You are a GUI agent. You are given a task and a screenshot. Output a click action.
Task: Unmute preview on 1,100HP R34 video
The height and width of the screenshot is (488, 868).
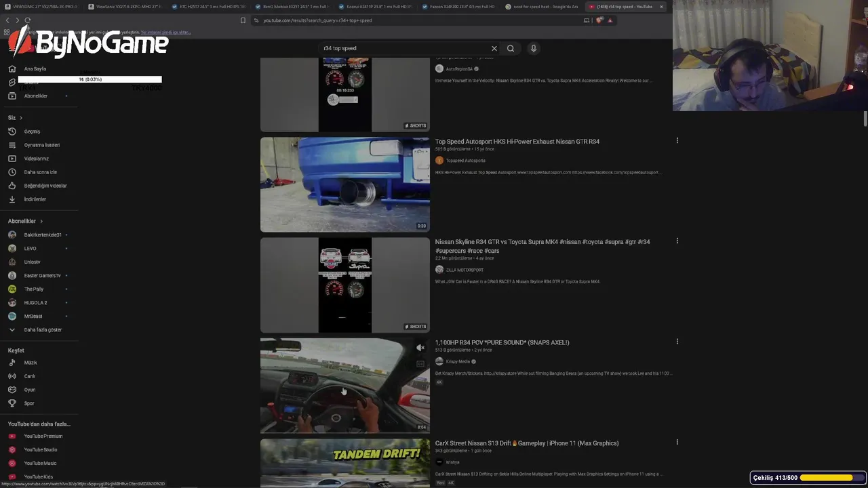(x=420, y=348)
